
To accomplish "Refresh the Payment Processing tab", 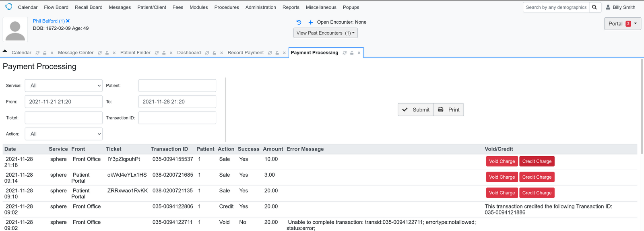I will [x=345, y=53].
